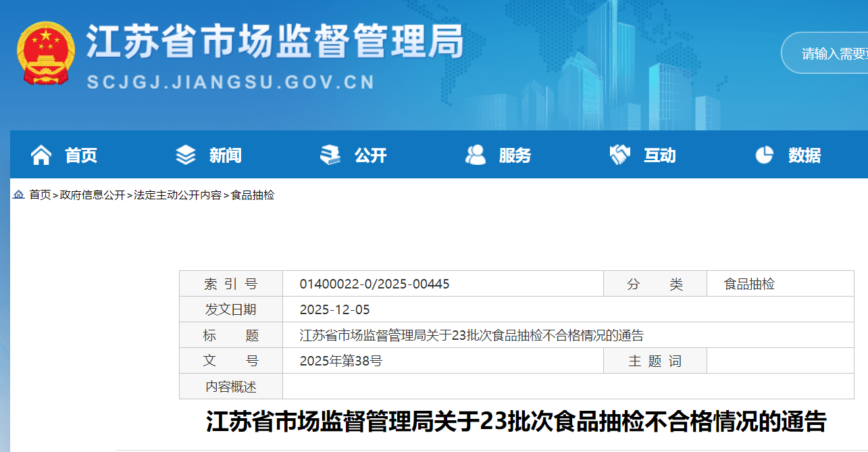The image size is (868, 452).
Task: Click the 首页 link in the breadcrumb
Action: pos(40,195)
